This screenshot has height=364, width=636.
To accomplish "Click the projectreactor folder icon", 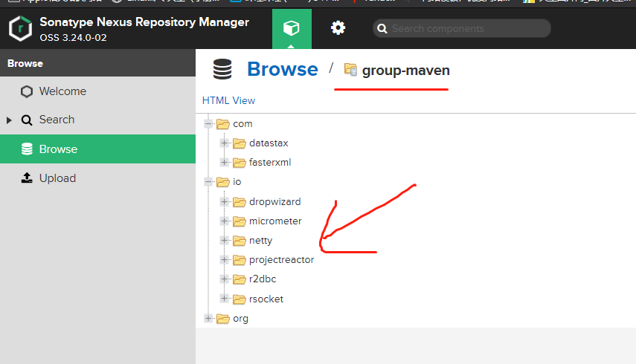I will click(x=240, y=260).
